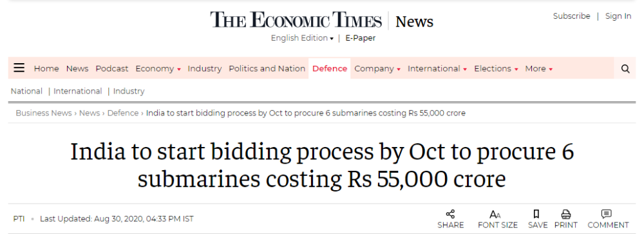Click the Share icon
The height and width of the screenshot is (234, 644).
tap(451, 214)
